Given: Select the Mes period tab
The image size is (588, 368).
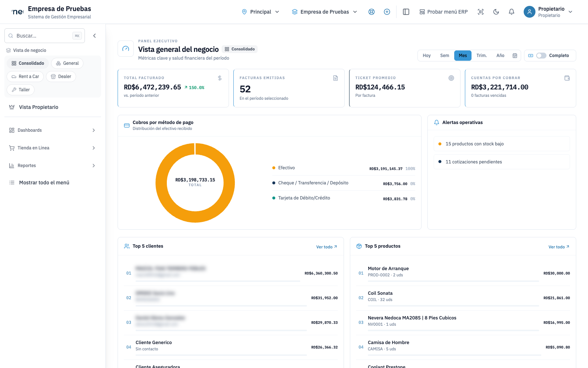Looking at the screenshot, I should coord(463,56).
